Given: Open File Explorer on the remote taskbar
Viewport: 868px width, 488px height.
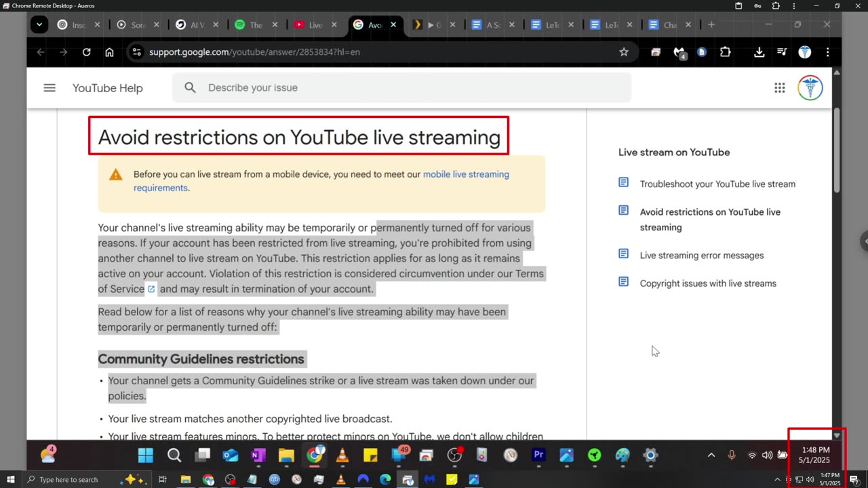Looking at the screenshot, I should [286, 455].
